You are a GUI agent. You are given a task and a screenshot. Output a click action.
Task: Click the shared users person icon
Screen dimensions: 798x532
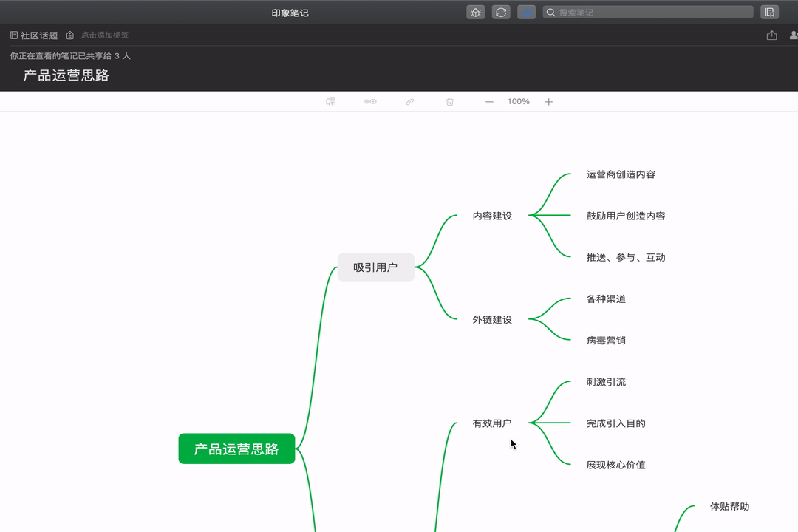point(794,35)
